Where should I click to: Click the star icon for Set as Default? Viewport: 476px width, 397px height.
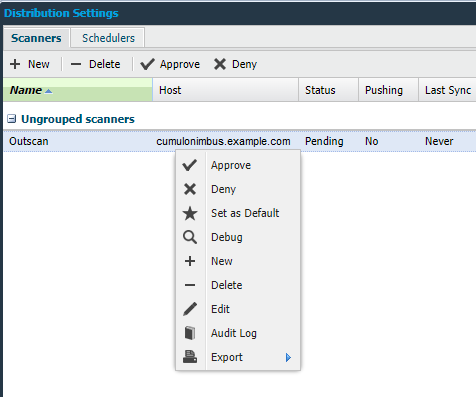click(190, 213)
